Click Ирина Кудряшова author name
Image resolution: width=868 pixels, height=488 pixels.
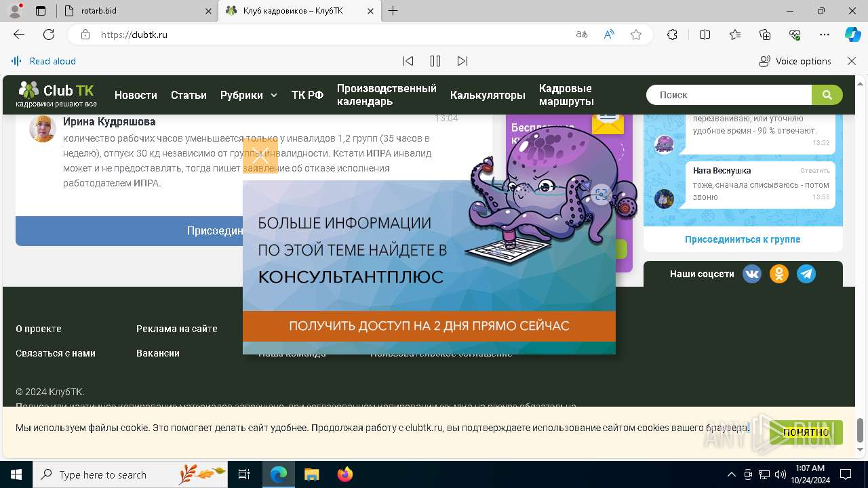tap(109, 122)
